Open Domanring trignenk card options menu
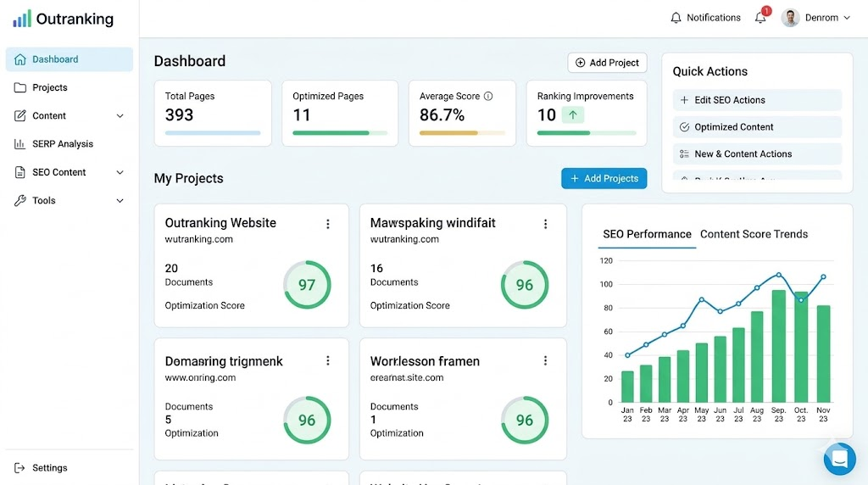The image size is (868, 485). click(x=328, y=361)
